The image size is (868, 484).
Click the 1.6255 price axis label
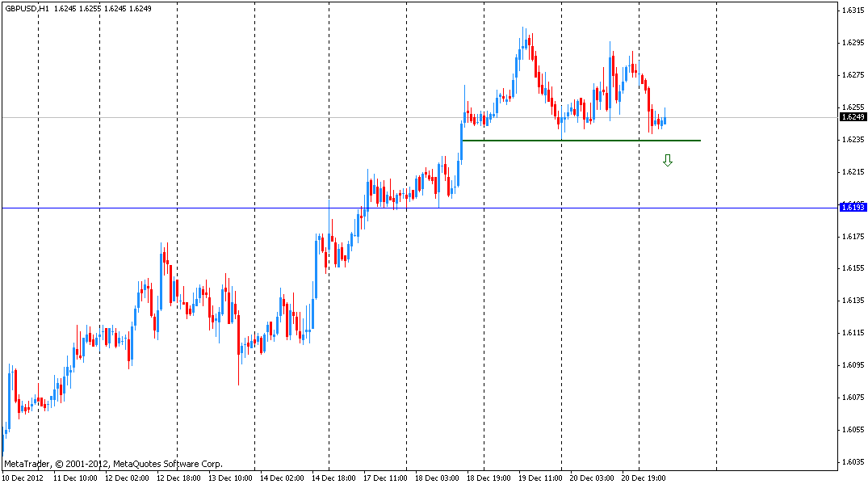pos(853,107)
